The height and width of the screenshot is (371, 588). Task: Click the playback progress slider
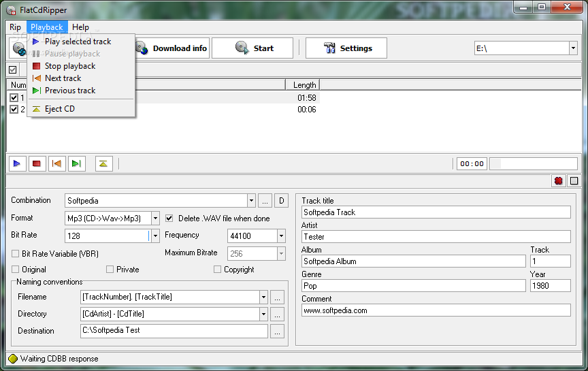[534, 164]
